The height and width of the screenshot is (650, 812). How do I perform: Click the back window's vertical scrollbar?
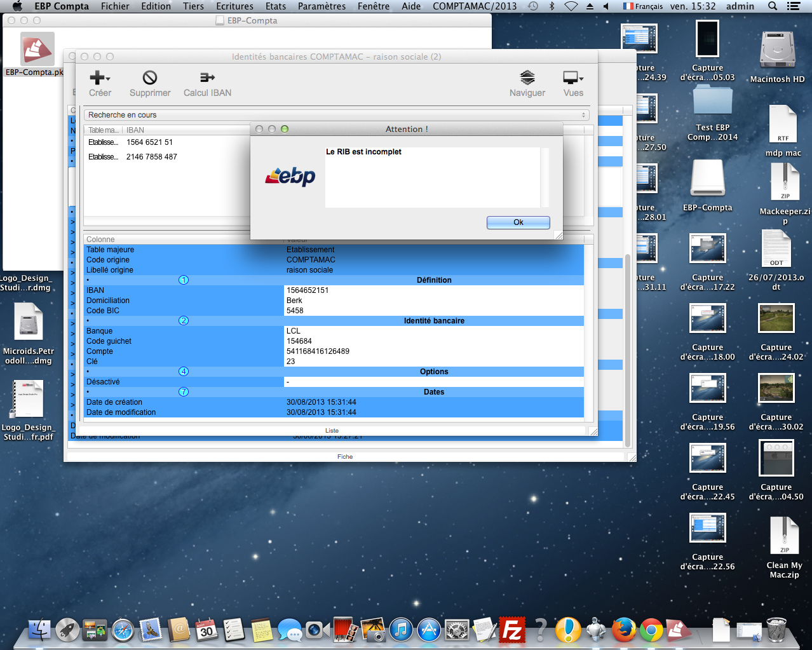click(628, 351)
